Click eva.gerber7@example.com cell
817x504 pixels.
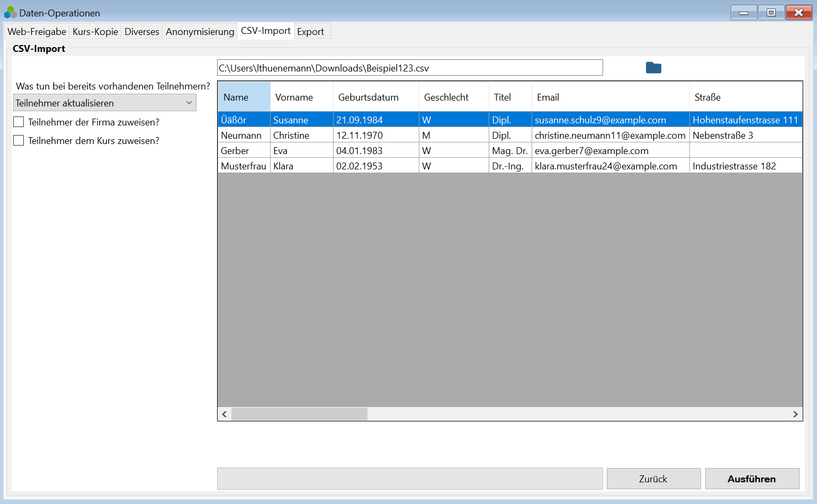pyautogui.click(x=610, y=150)
